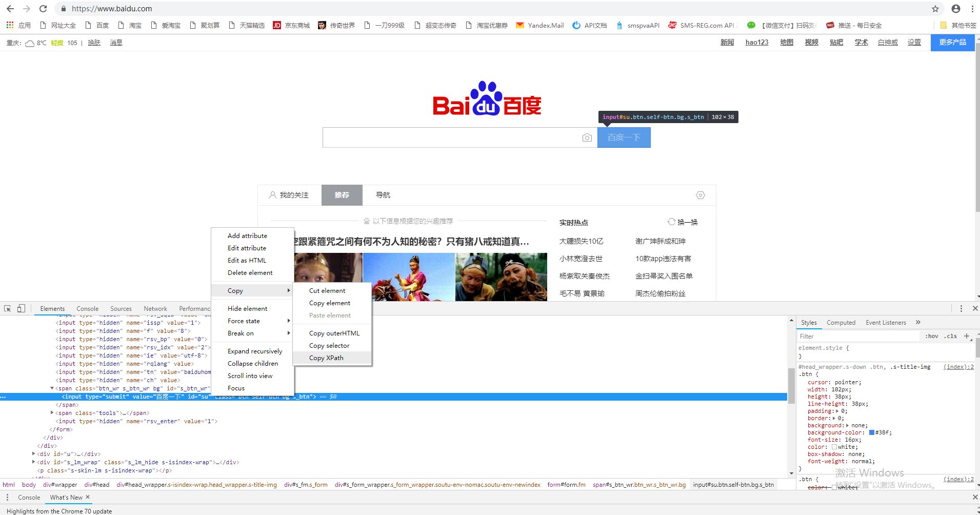Switch to the Network tab in DevTools
980x515 pixels.
coord(155,308)
